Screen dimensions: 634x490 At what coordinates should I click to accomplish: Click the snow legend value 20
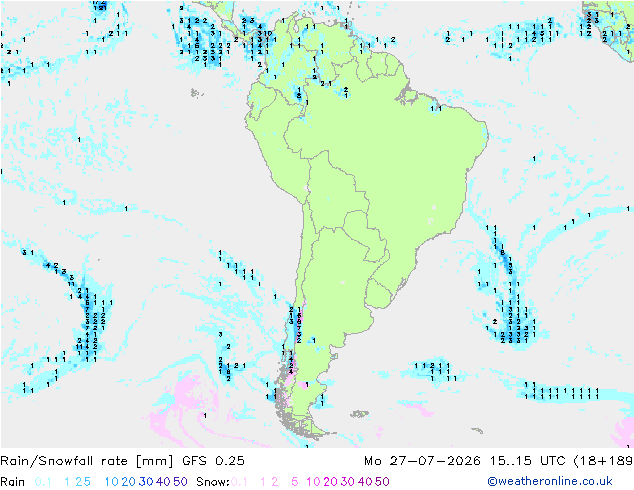[330, 482]
